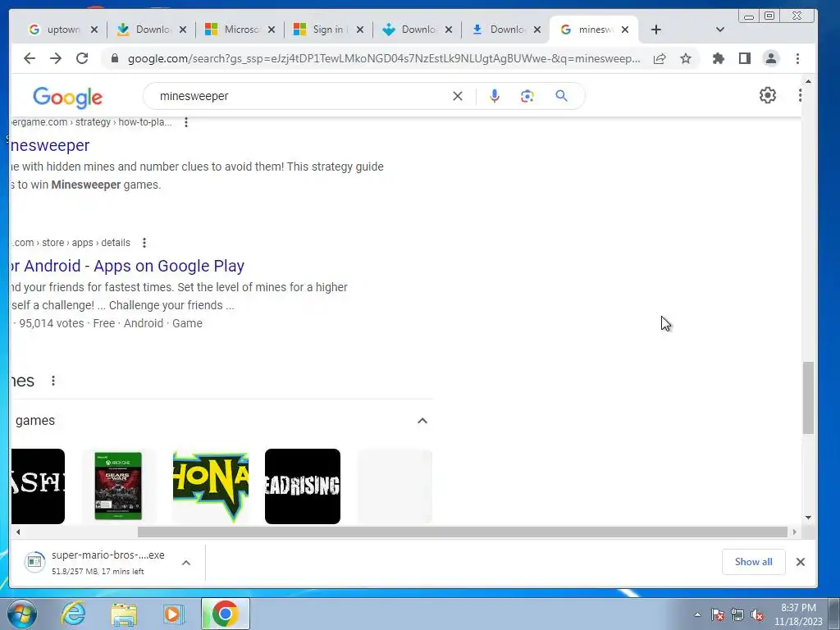The width and height of the screenshot is (840, 630).
Task: Switch to the Sign in tab
Action: click(x=328, y=30)
